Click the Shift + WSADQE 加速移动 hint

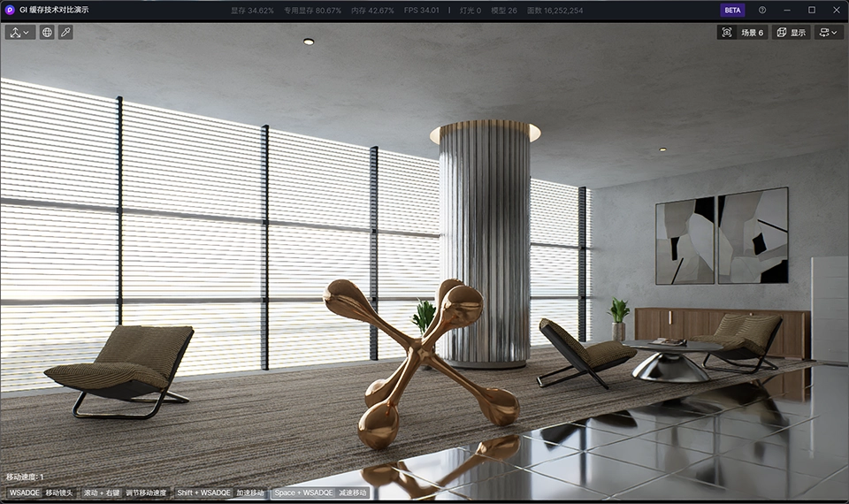coord(220,493)
